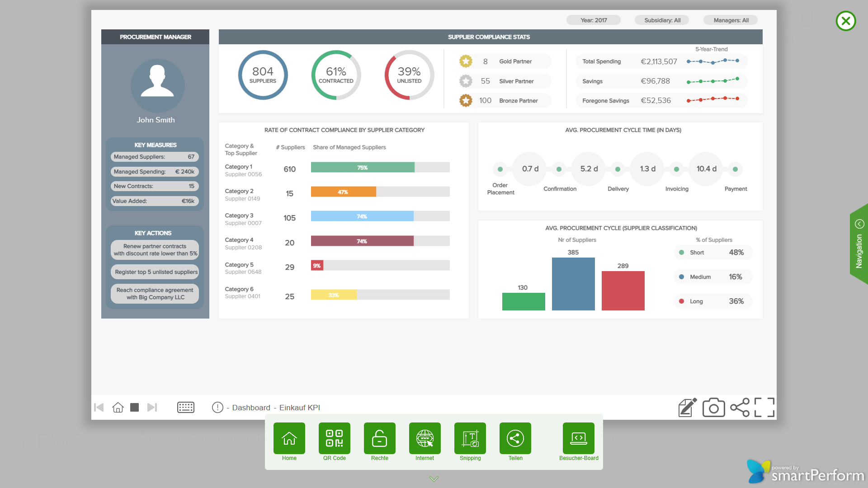The height and width of the screenshot is (488, 868).
Task: Collapse the bottom toolbar with chevron
Action: tap(434, 479)
